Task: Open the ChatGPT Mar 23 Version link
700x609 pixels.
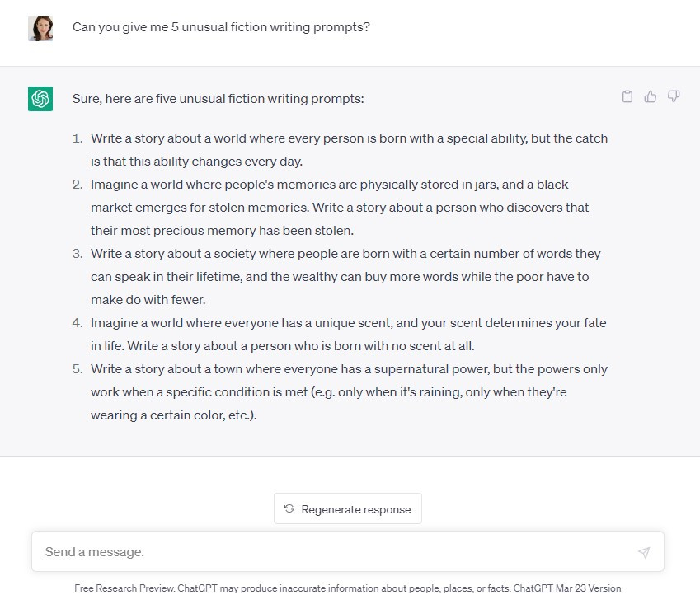Action: [x=567, y=588]
